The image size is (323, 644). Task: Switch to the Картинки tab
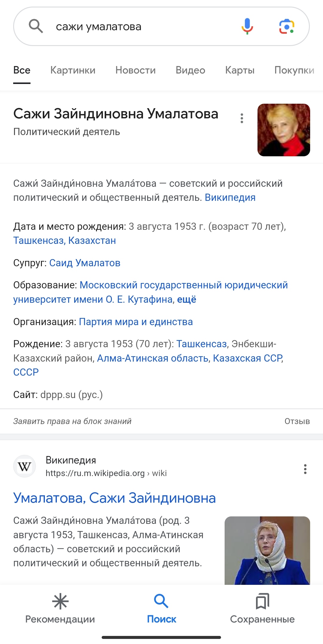(x=73, y=70)
